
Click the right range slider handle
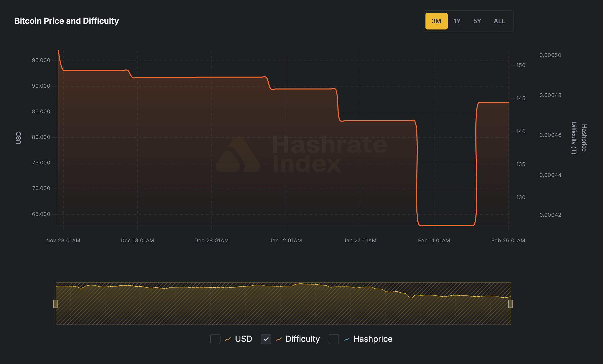[x=510, y=304]
